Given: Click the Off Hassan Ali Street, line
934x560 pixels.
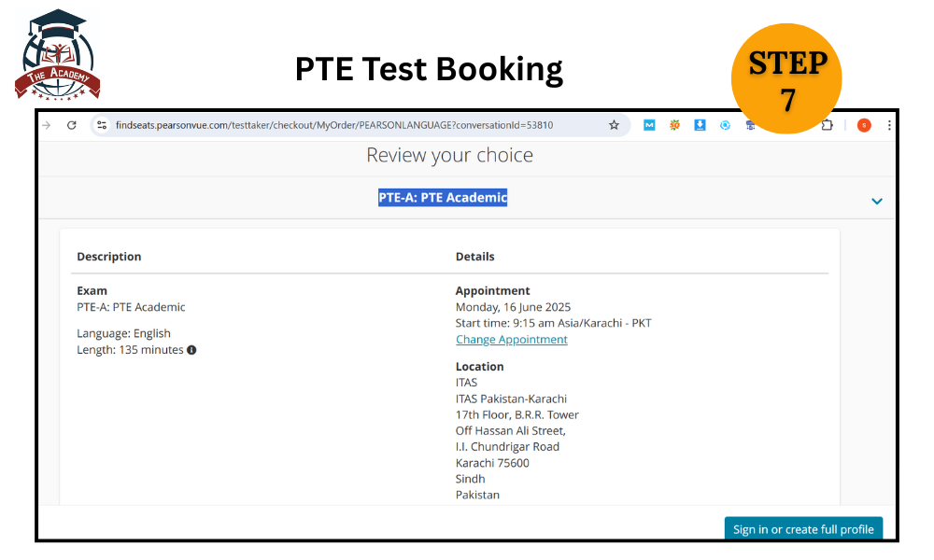Looking at the screenshot, I should (x=511, y=431).
